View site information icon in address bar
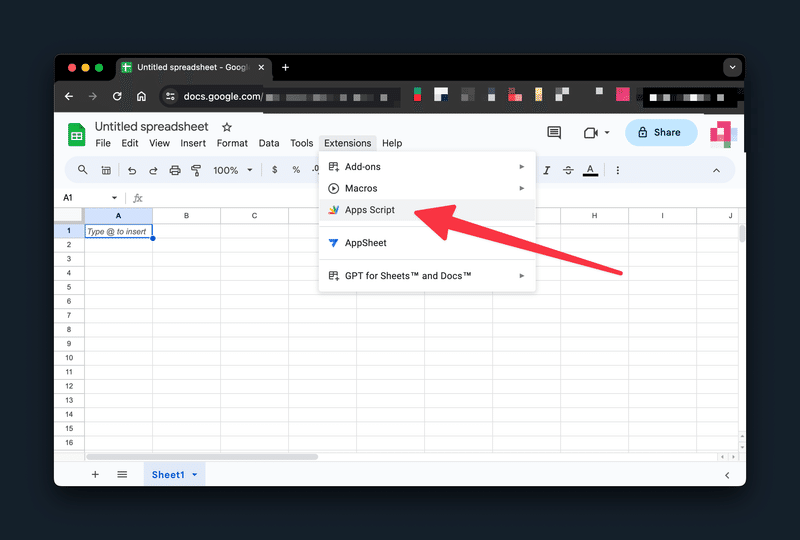This screenshot has height=540, width=800. [170, 96]
